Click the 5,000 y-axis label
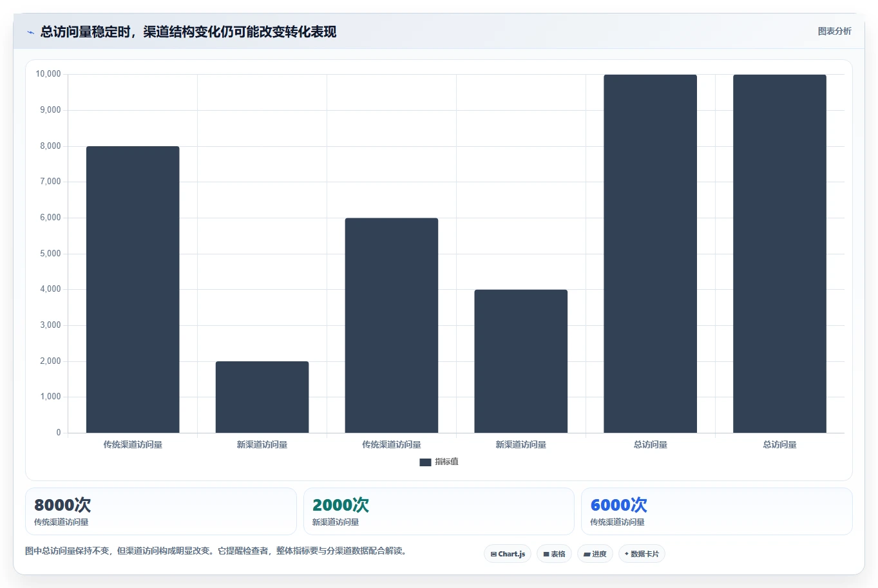The image size is (878, 588). click(x=50, y=254)
